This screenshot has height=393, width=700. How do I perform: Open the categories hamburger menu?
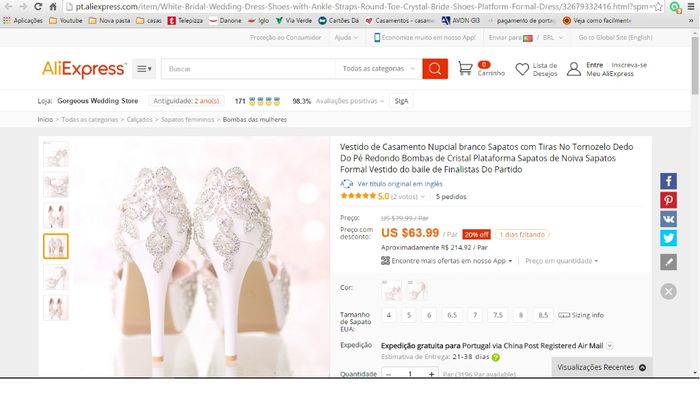(144, 69)
